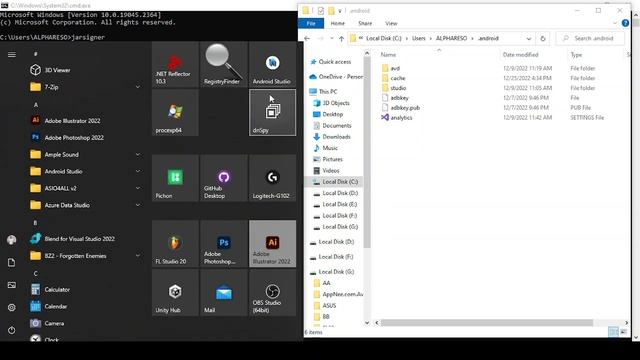Launch the Logitech G102 tile
640x360 pixels.
pos(272,178)
